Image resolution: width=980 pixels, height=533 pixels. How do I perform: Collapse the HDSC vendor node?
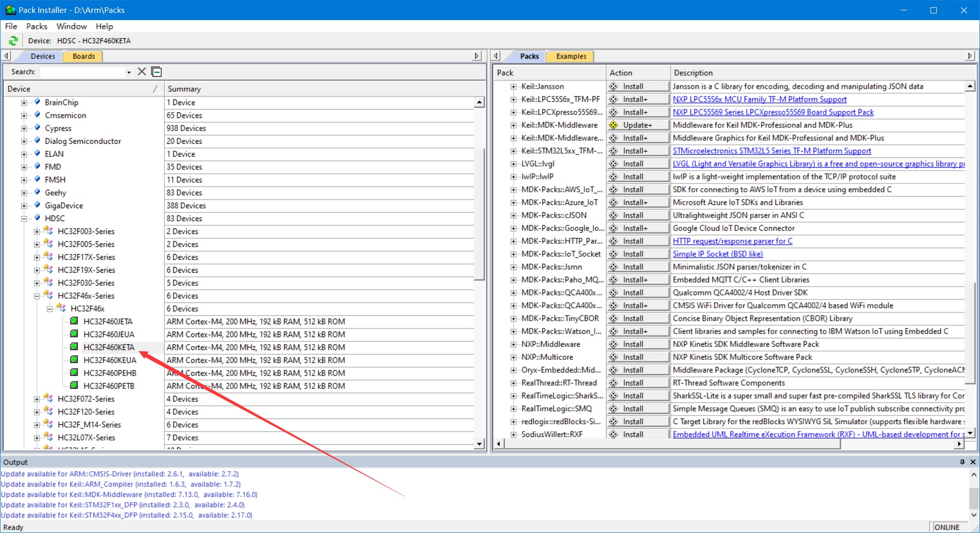[x=24, y=219]
